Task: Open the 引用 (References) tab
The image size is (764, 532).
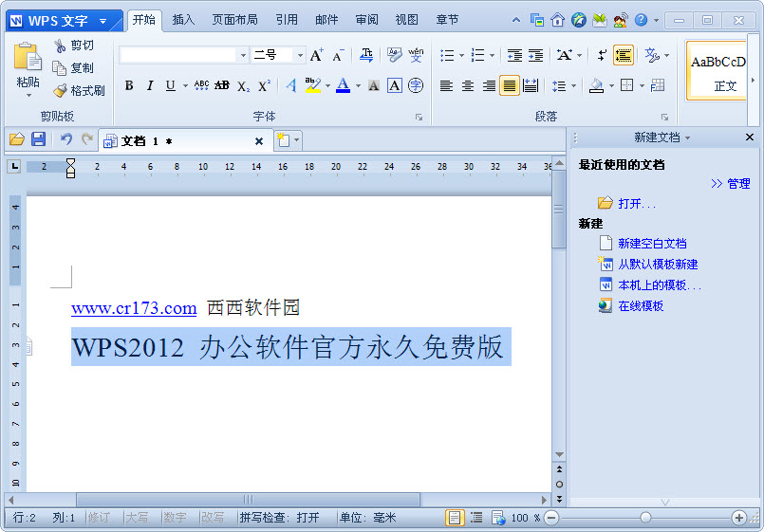Action: pyautogui.click(x=287, y=20)
